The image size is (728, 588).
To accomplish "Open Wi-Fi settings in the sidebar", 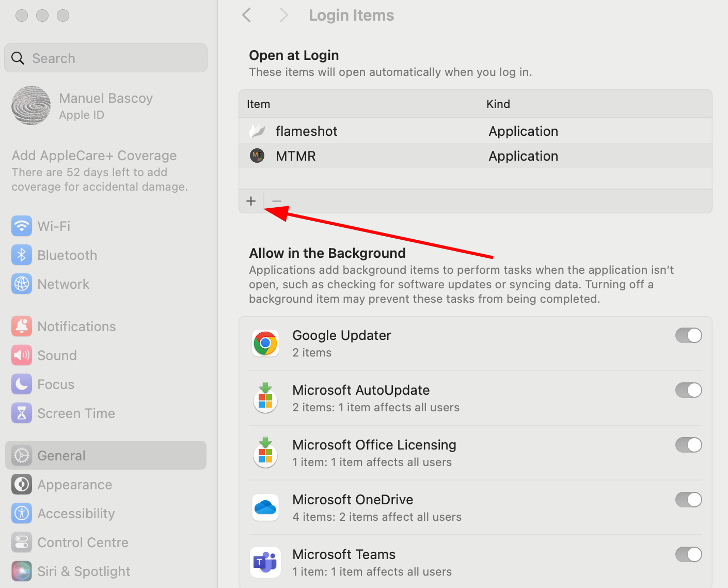I will pyautogui.click(x=54, y=226).
